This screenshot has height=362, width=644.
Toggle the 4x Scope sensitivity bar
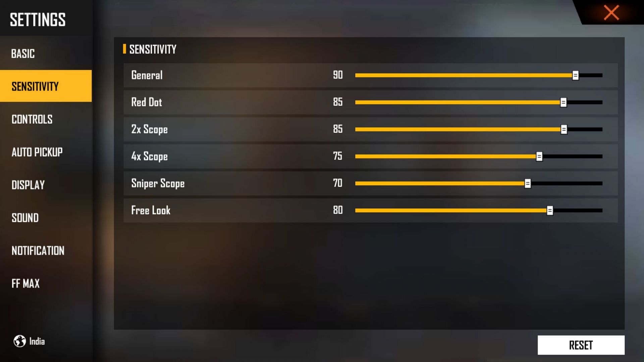(540, 156)
